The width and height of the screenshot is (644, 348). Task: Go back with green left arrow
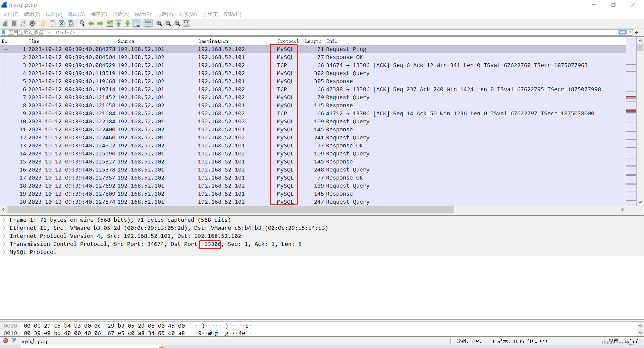[x=91, y=23]
